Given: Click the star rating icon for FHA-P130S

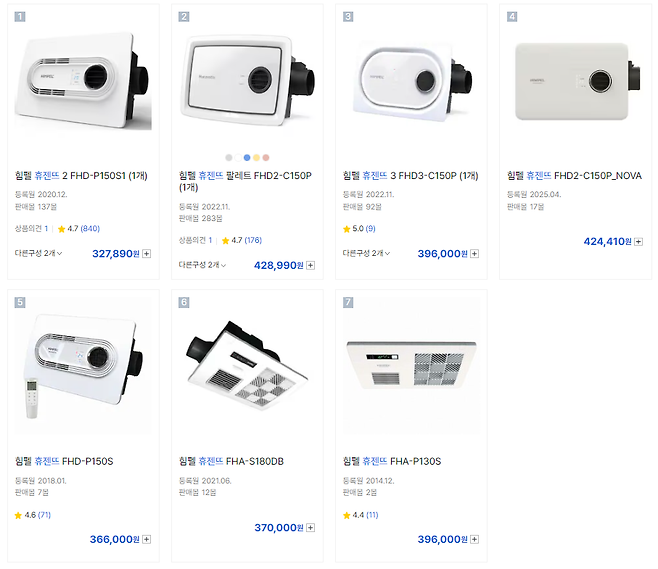Looking at the screenshot, I should (x=347, y=515).
